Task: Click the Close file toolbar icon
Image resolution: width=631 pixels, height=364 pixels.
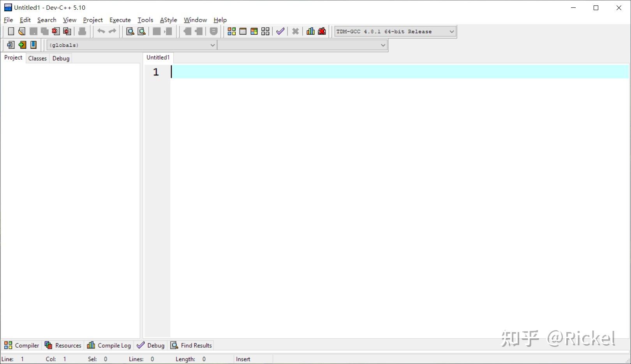Action: coord(56,32)
